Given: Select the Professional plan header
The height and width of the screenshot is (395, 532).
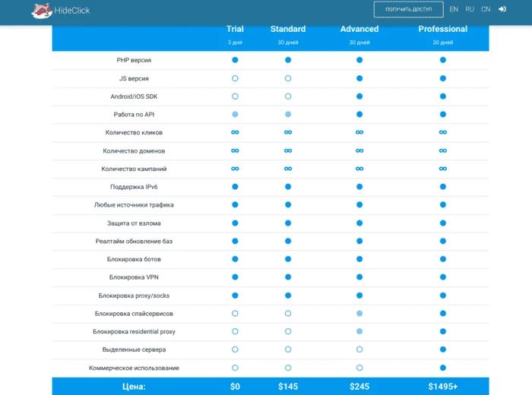Looking at the screenshot, I should point(443,29).
